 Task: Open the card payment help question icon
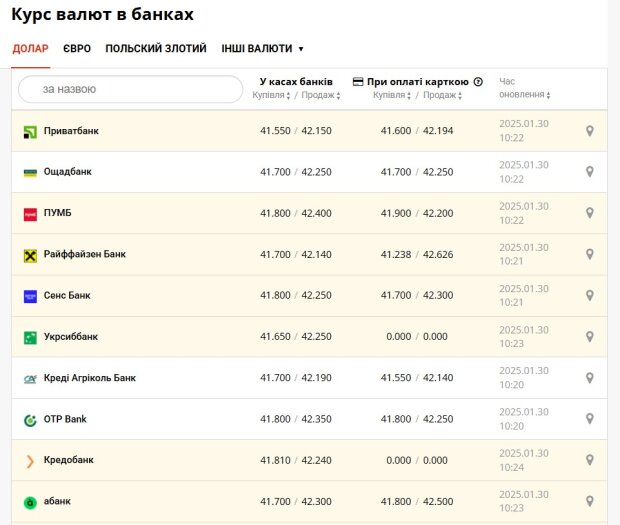(478, 82)
